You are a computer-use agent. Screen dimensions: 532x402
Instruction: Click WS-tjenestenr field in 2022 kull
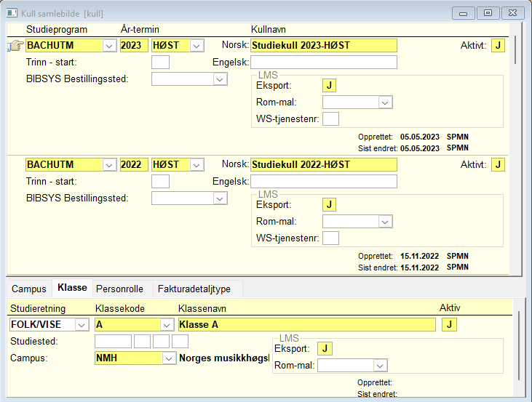(x=331, y=238)
